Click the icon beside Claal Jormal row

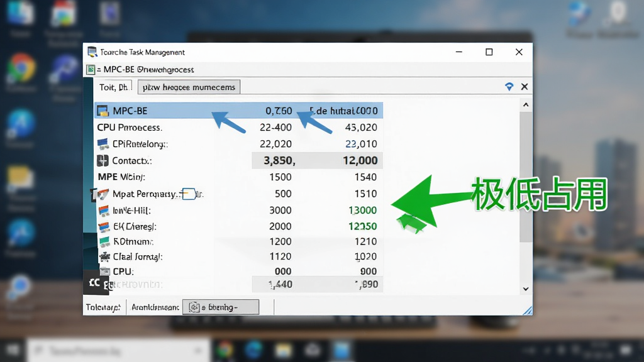pyautogui.click(x=105, y=256)
